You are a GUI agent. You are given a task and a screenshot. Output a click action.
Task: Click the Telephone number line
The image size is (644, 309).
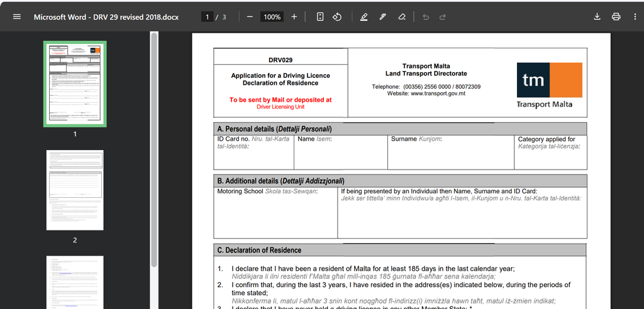coord(426,87)
